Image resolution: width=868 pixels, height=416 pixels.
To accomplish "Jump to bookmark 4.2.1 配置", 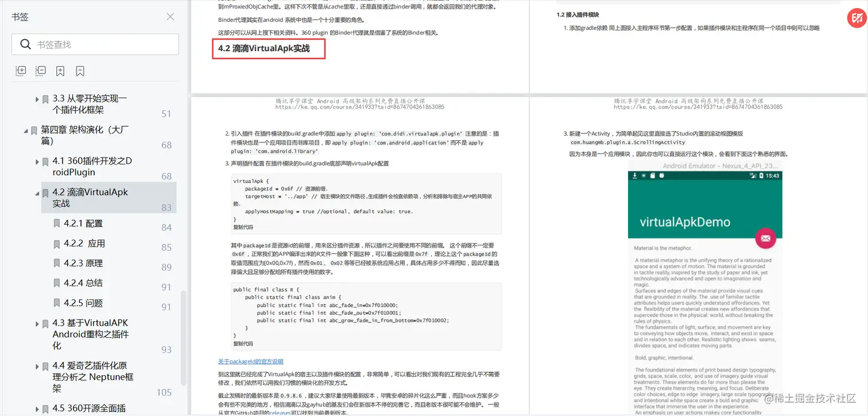I will (83, 224).
